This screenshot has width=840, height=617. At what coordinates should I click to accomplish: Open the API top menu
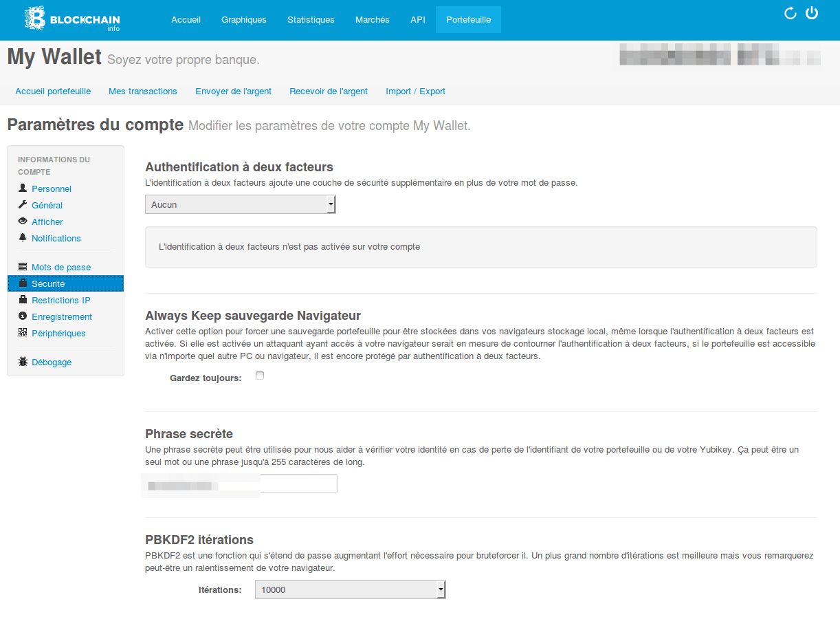tap(418, 19)
